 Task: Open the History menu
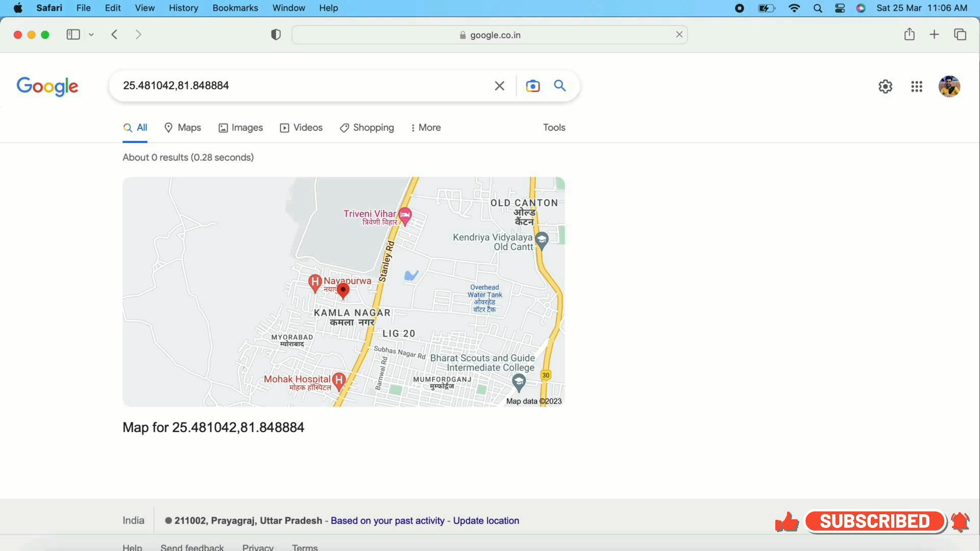click(x=183, y=8)
